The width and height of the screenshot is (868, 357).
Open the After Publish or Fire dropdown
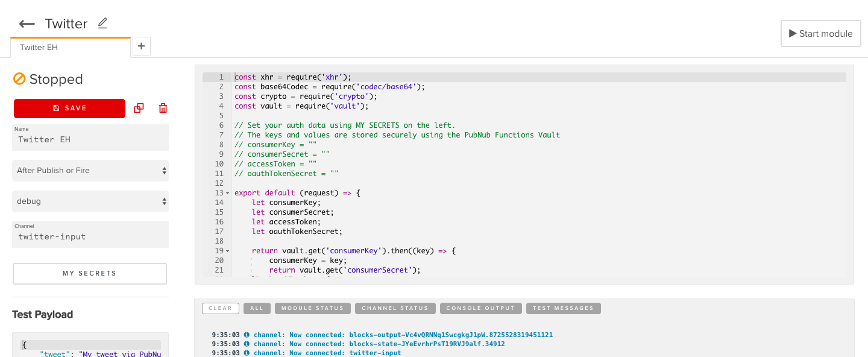[x=90, y=171]
